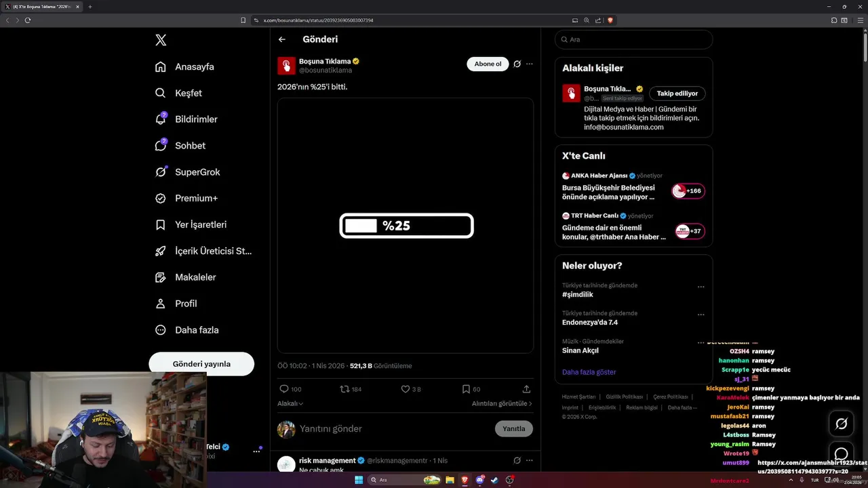Open Makaleler articles

pyautogui.click(x=185, y=277)
